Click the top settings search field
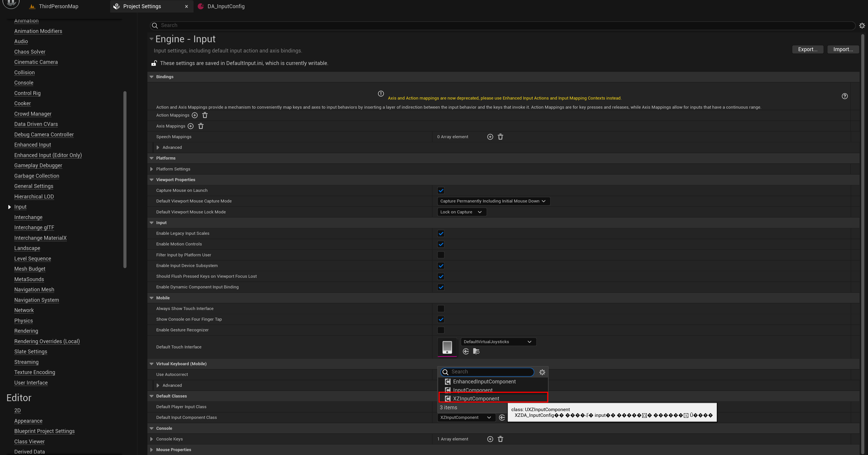Screen dimensions: 868x455 pos(502,26)
